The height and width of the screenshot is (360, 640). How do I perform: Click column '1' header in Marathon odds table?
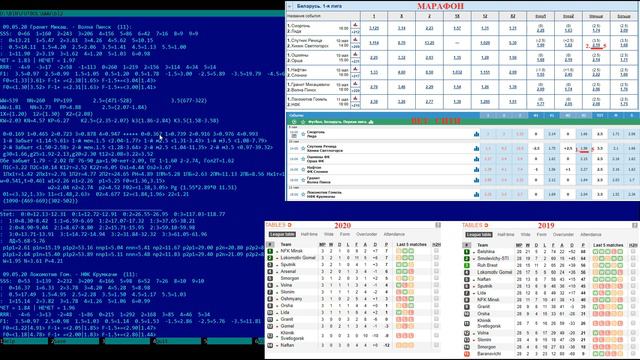tap(374, 16)
